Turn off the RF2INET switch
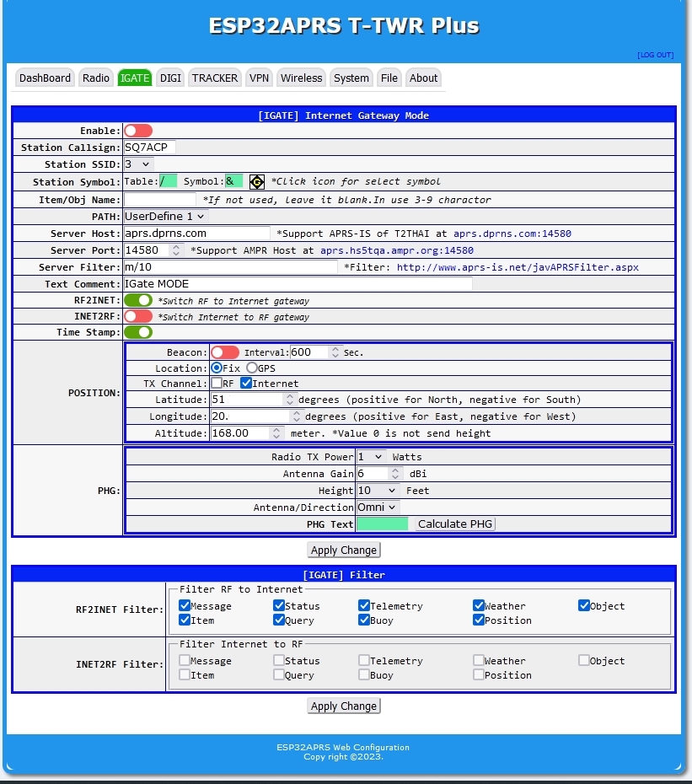Image resolution: width=692 pixels, height=784 pixels. tap(138, 300)
